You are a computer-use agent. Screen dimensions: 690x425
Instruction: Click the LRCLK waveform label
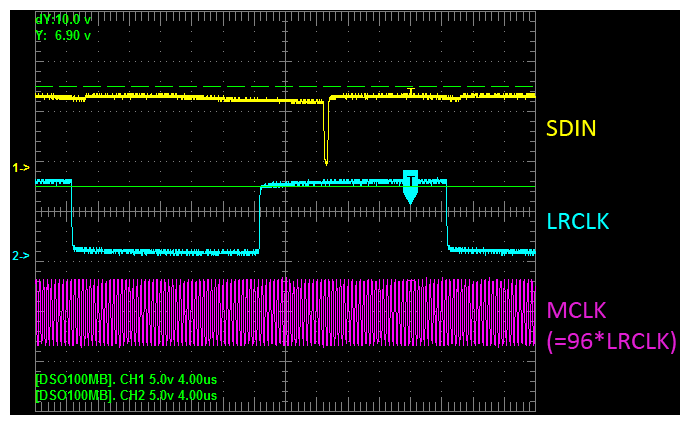tap(578, 221)
